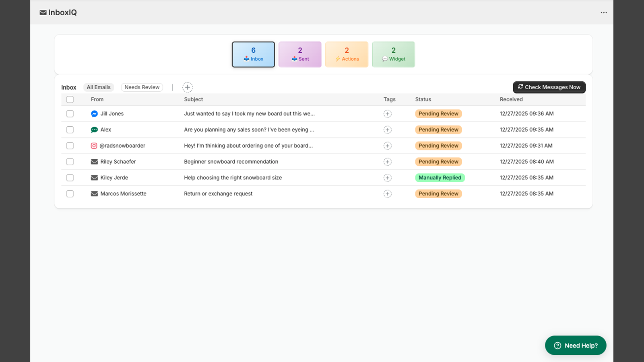Image resolution: width=644 pixels, height=362 pixels.
Task: Click the Instagram icon beside @radsnowboarder
Action: tap(94, 146)
